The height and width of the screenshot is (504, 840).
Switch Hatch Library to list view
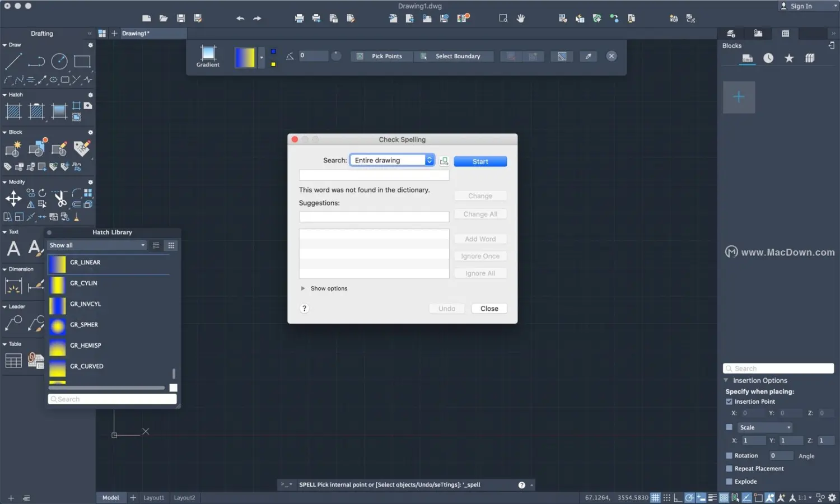click(x=156, y=245)
